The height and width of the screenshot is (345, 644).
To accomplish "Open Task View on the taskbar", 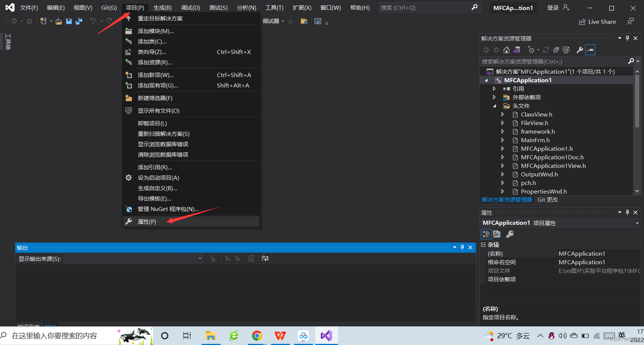I will pyautogui.click(x=187, y=336).
